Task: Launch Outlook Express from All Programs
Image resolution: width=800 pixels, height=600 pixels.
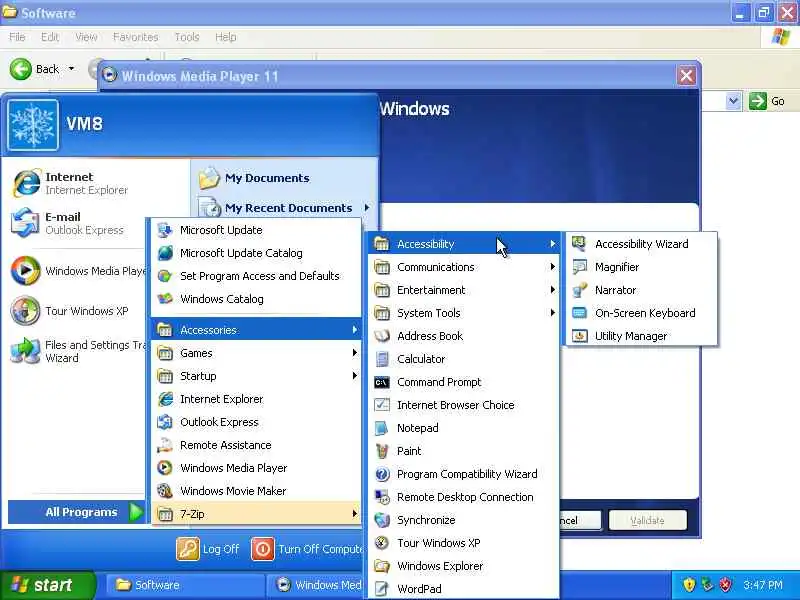Action: [257, 422]
